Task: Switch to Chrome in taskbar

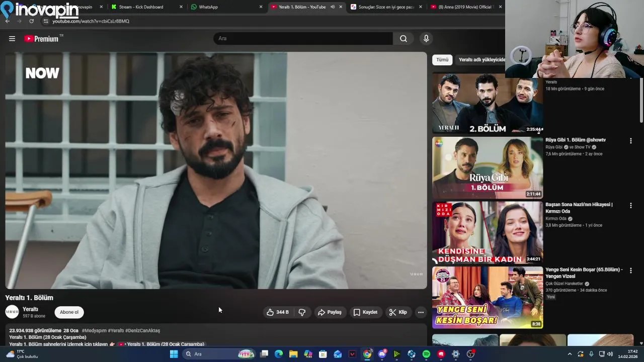Action: coord(367,354)
